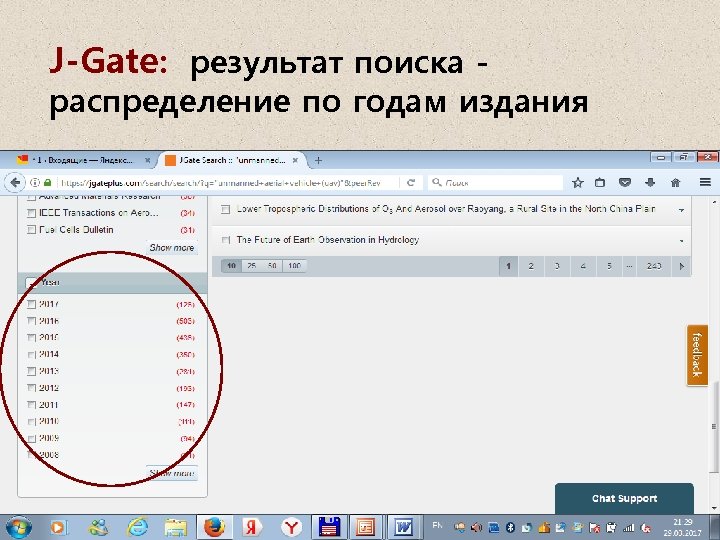Tick the IEEE Transactions on Aero journal checkbox
The height and width of the screenshot is (540, 720).
(31, 213)
